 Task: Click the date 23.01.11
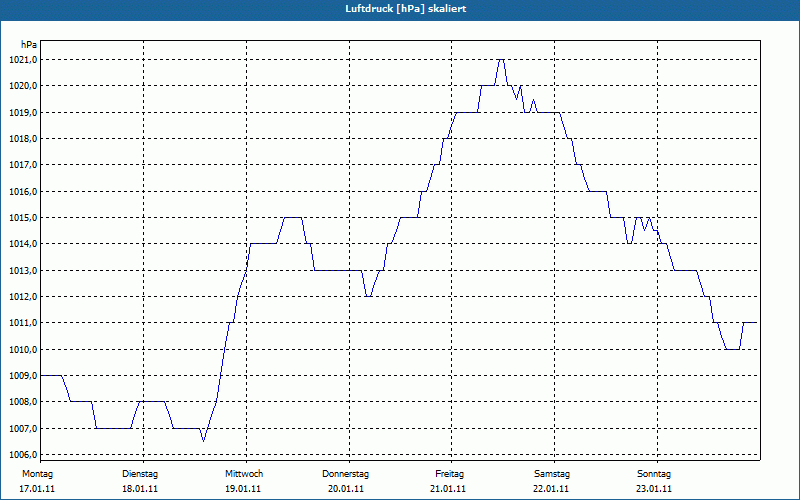click(654, 489)
